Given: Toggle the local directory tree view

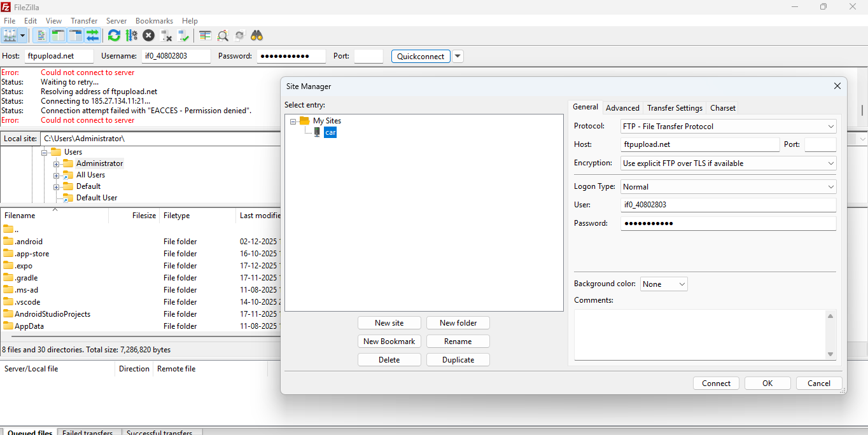Looking at the screenshot, I should pos(58,36).
